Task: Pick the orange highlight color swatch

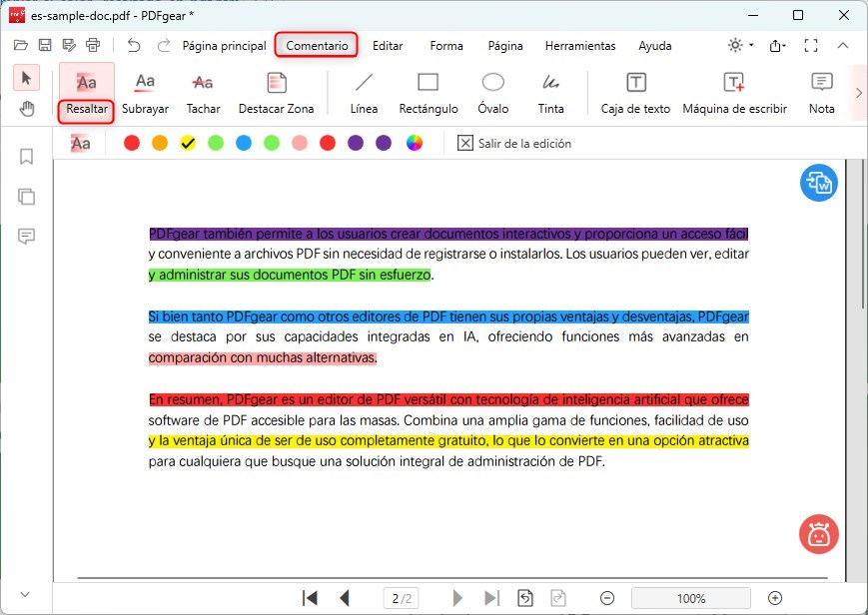Action: tap(160, 143)
